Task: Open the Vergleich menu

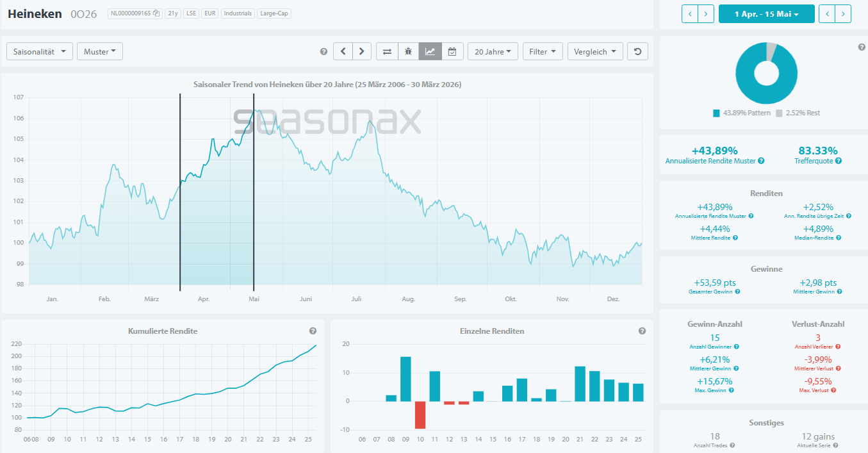Action: (594, 51)
